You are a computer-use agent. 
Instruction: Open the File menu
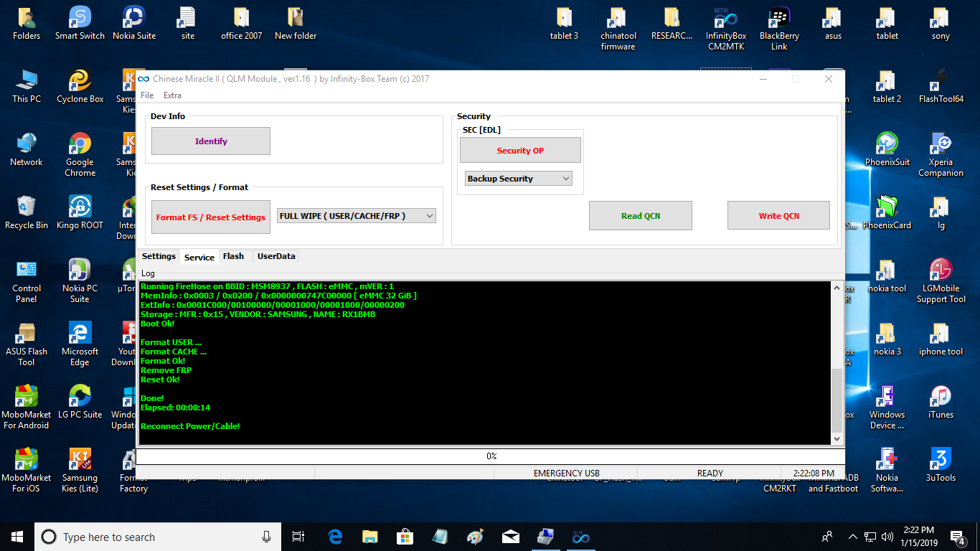(147, 95)
